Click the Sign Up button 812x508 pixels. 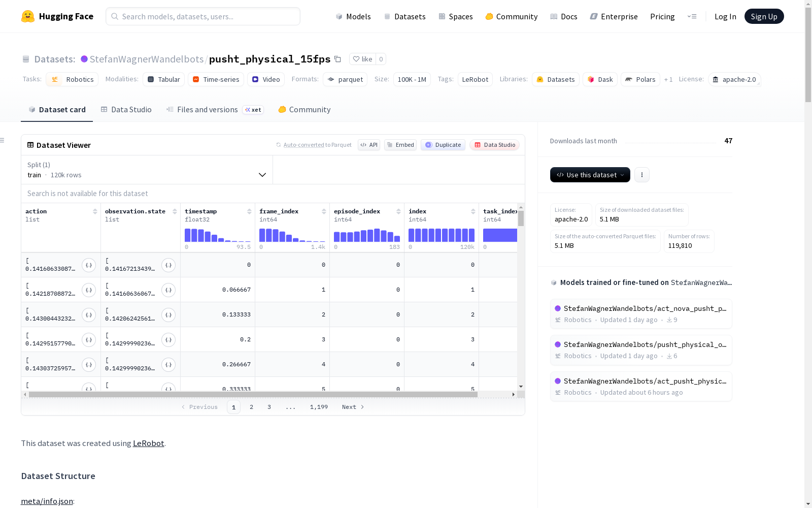click(764, 16)
